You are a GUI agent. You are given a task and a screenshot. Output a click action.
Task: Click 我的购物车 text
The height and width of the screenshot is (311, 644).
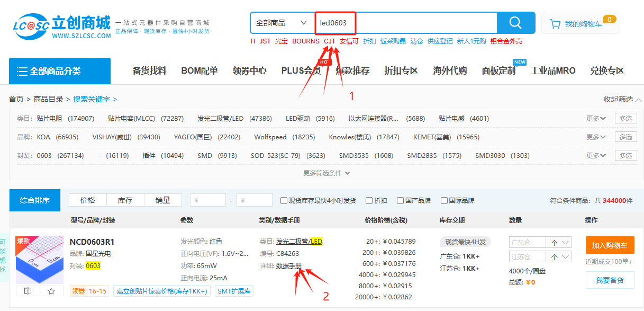pos(583,24)
